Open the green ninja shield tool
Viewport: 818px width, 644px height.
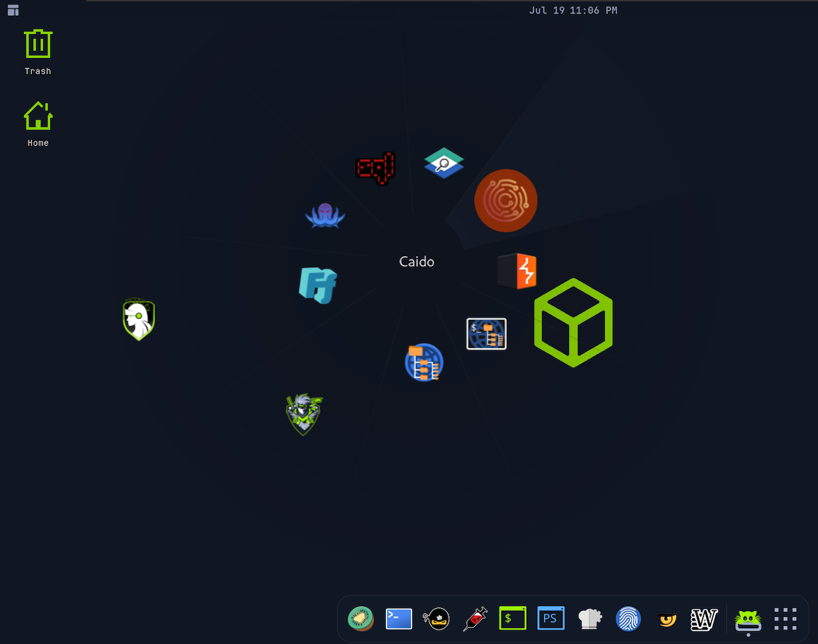303,414
